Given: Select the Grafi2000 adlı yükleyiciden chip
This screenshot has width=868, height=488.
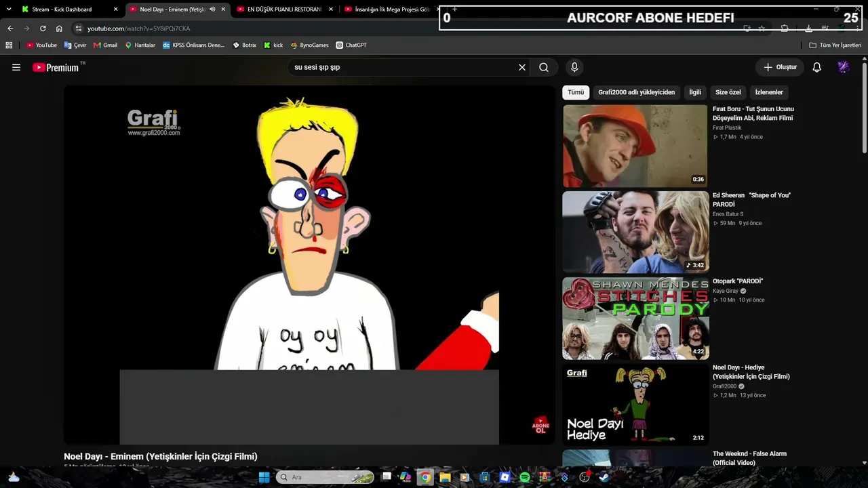Looking at the screenshot, I should coord(636,92).
